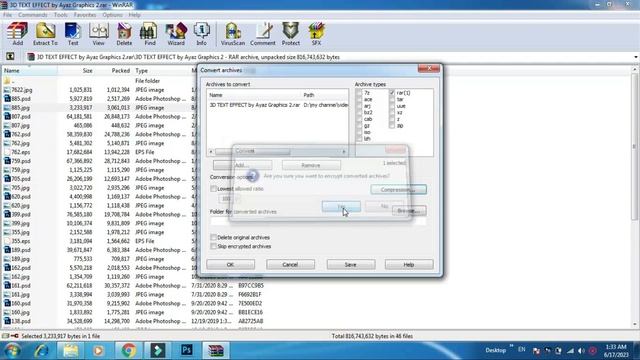Screen dimensions: 640x360
Task: Click Remove in Convert archives dialog
Action: click(x=311, y=165)
